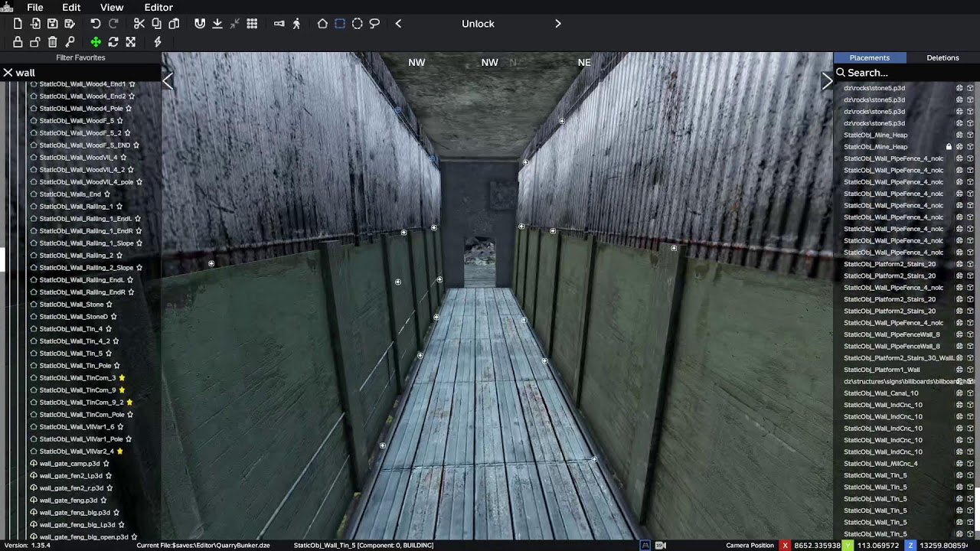Unfavorite StaticObj_Wall_TinCom_9 star
This screenshot has height=551, width=980.
tap(122, 390)
